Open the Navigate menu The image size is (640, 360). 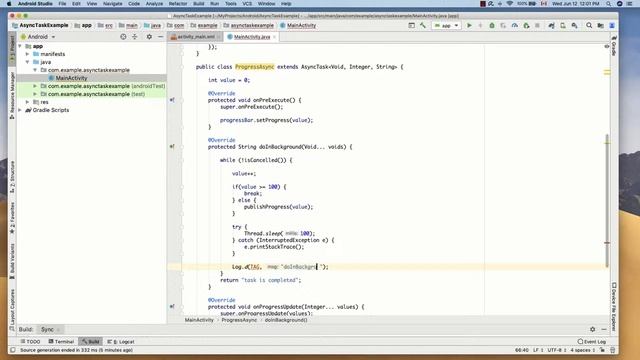coord(113,4)
